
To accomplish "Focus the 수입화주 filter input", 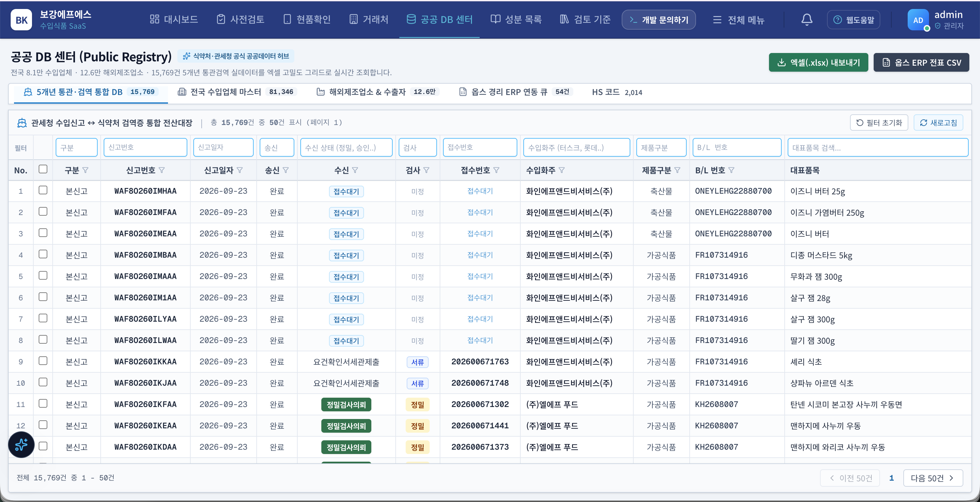I will coord(576,148).
